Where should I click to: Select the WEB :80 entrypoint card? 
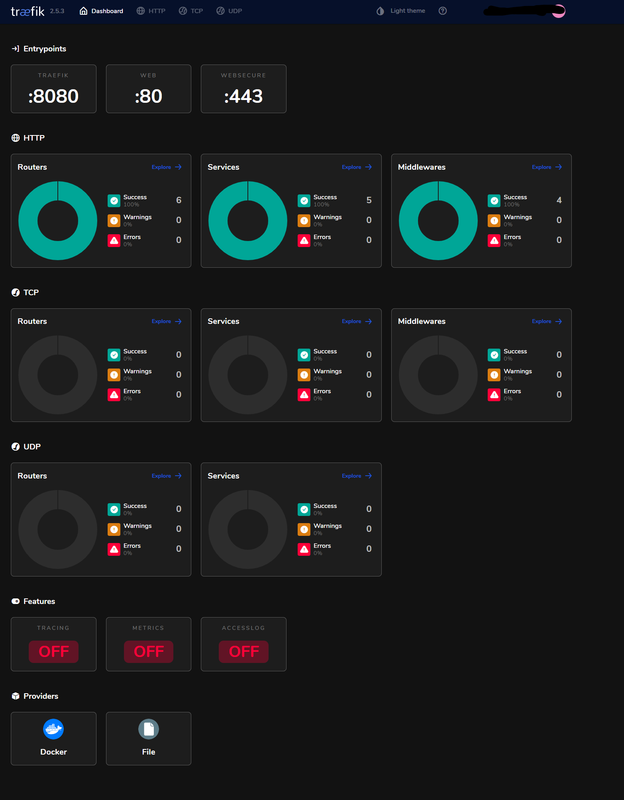pyautogui.click(x=148, y=89)
